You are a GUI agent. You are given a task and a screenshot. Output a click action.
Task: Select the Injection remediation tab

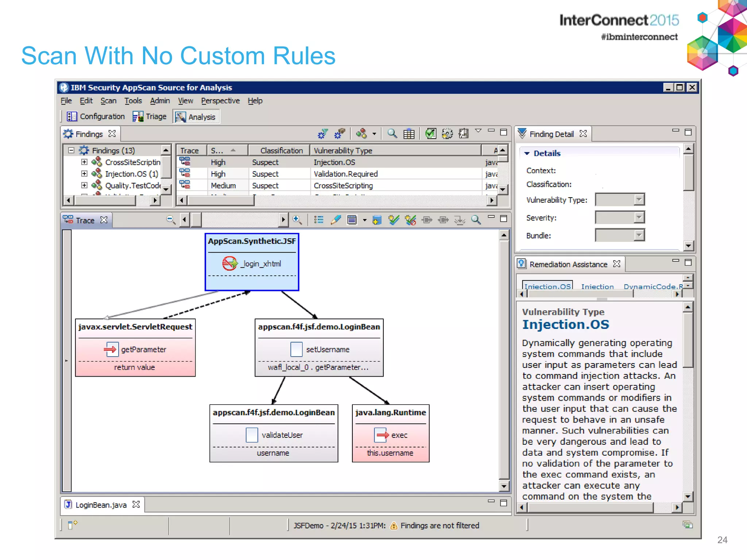coord(597,287)
